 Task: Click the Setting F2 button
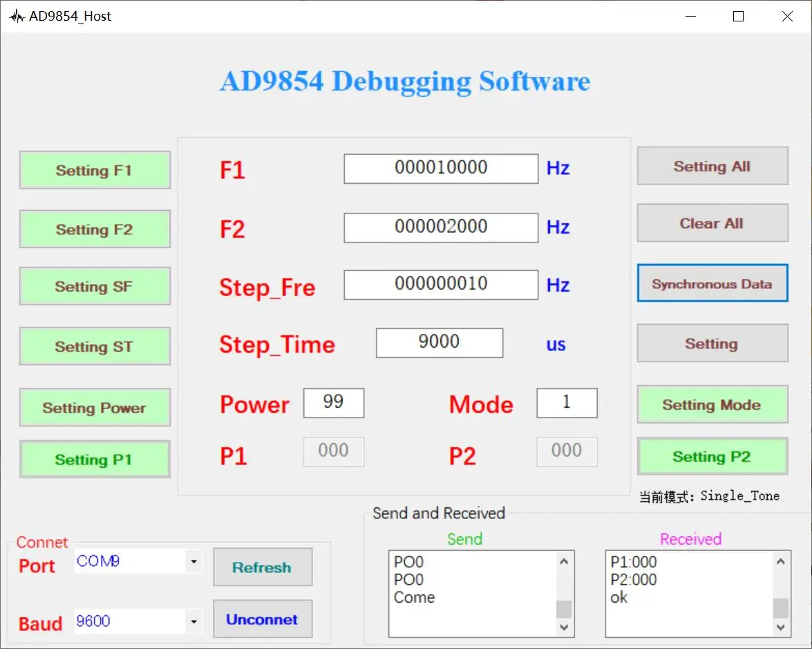tap(95, 229)
